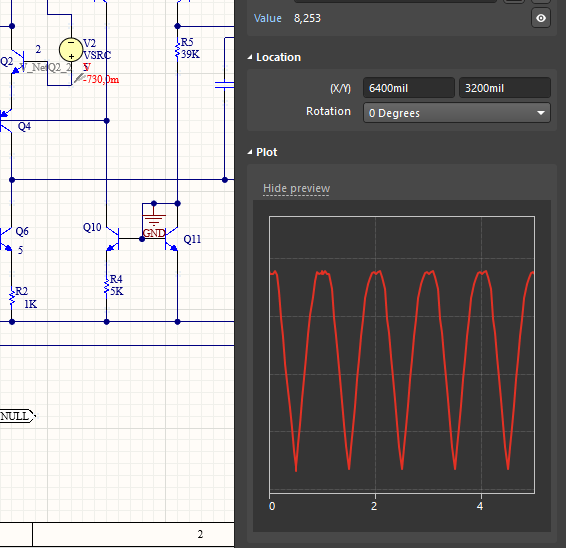Collapse the Plot section
566x548 pixels.
(x=250, y=152)
